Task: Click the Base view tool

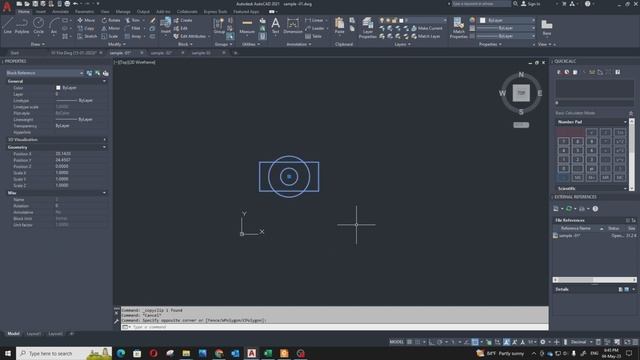Action: pyautogui.click(x=547, y=27)
